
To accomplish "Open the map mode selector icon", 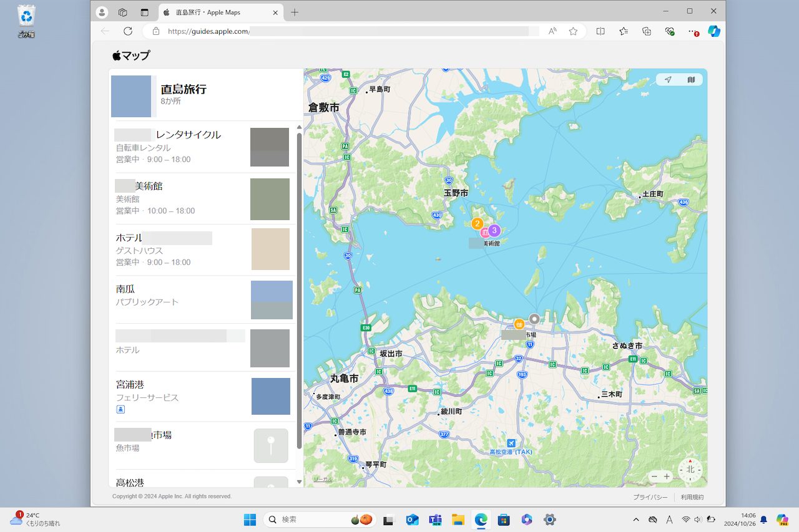I will pyautogui.click(x=691, y=80).
